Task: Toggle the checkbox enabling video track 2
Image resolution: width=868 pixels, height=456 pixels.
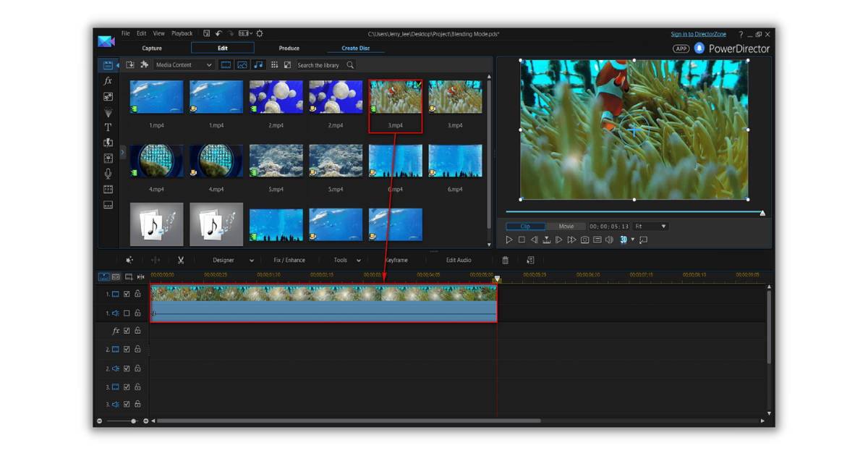Action: pos(127,350)
